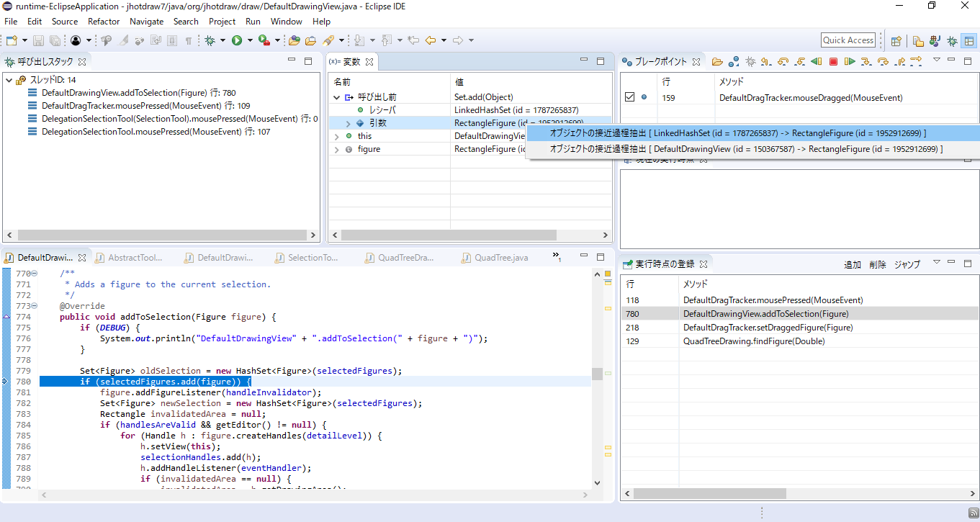
Task: Toggle the grey bug icon in breakpoint toolbar
Action: [x=750, y=62]
